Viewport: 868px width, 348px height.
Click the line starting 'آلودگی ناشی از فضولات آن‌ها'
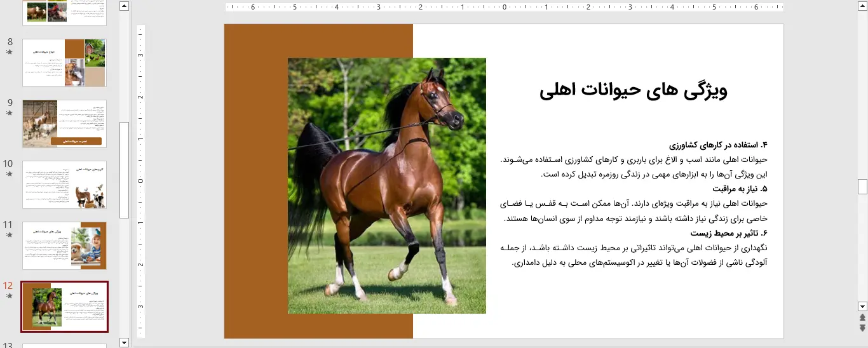pos(641,262)
